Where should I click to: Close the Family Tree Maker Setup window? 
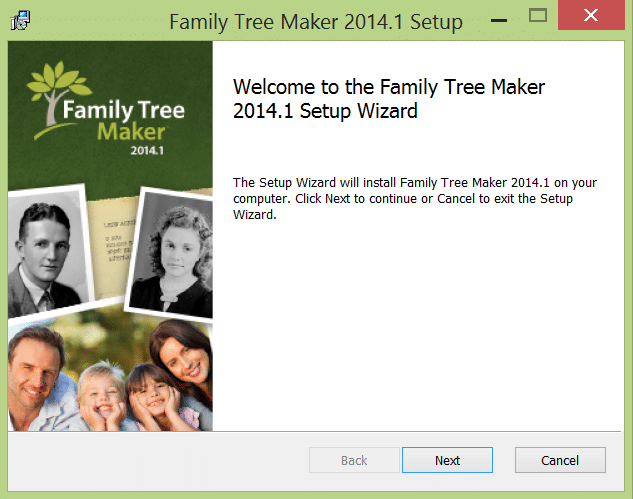click(x=592, y=16)
